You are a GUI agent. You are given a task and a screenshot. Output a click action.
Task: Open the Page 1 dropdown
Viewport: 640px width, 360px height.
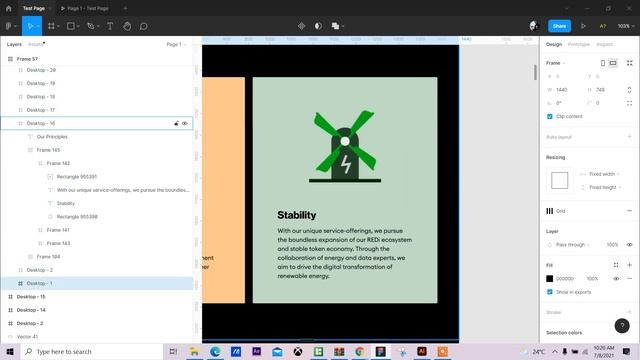(176, 44)
